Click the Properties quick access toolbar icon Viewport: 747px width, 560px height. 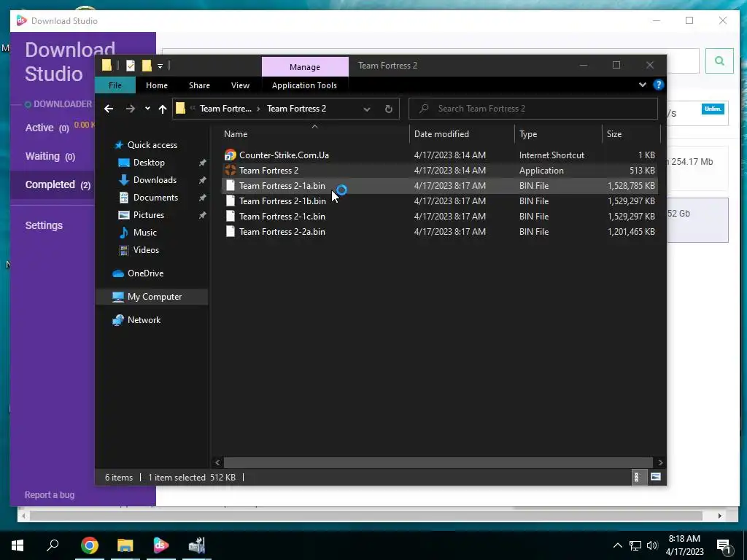130,66
